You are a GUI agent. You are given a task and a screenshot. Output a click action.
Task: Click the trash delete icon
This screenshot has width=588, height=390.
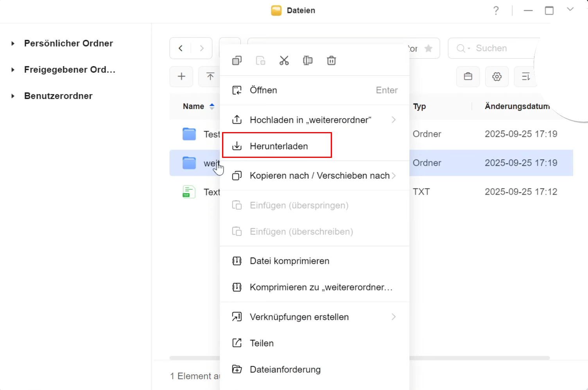[x=332, y=61]
